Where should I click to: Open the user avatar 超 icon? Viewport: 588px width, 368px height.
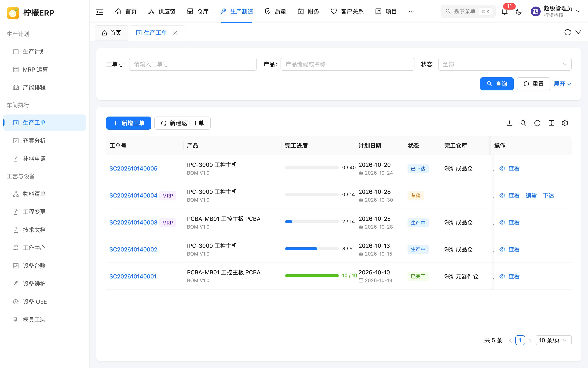pos(536,11)
